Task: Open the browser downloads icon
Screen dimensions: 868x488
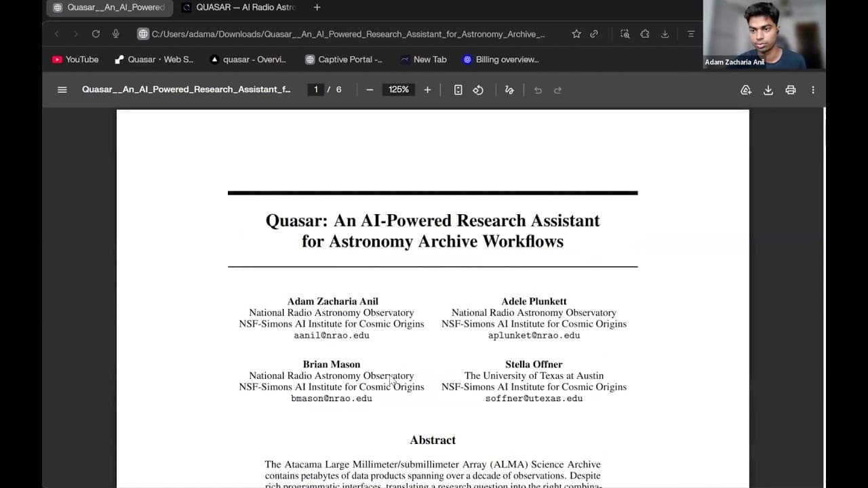Action: pos(665,34)
